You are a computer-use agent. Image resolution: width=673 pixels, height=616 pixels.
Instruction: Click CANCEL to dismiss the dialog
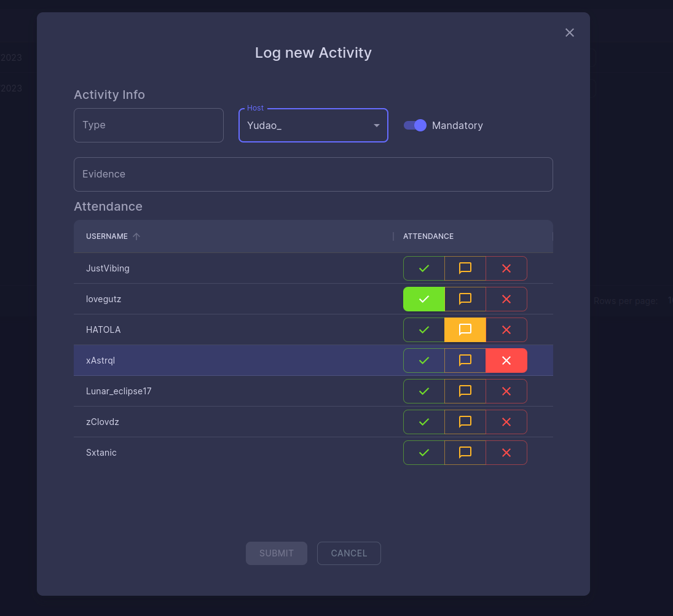348,553
